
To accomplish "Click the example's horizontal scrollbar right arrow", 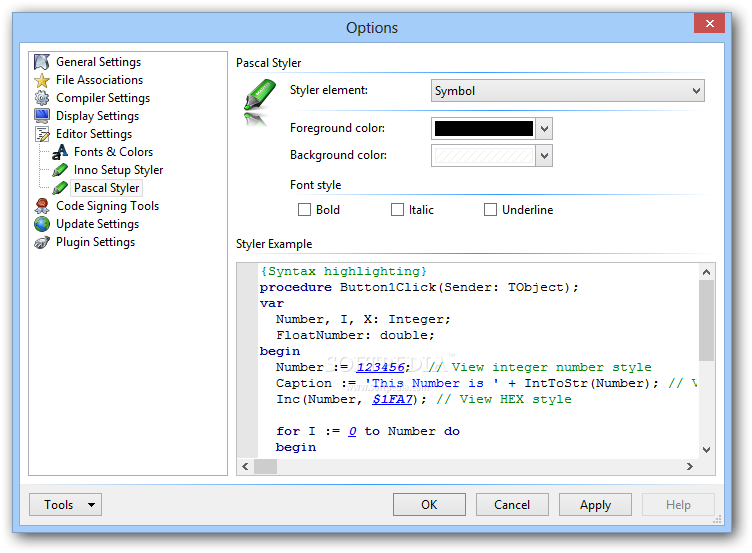I will [690, 466].
